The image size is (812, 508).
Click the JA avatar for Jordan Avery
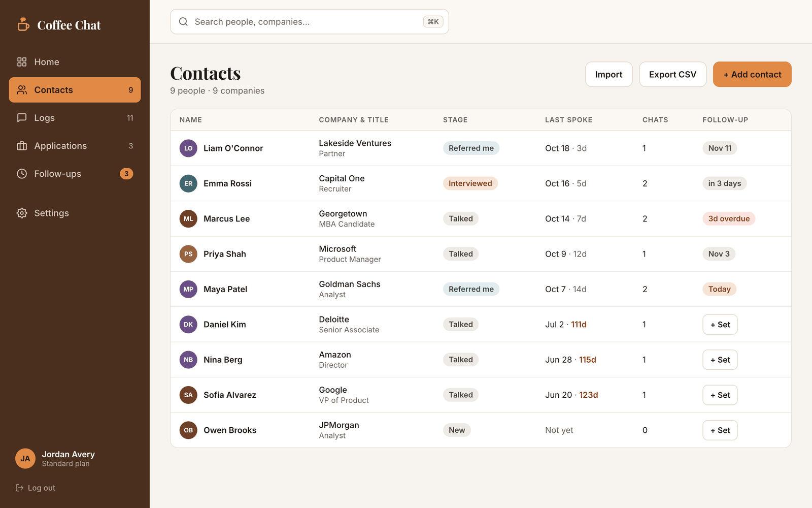click(25, 459)
